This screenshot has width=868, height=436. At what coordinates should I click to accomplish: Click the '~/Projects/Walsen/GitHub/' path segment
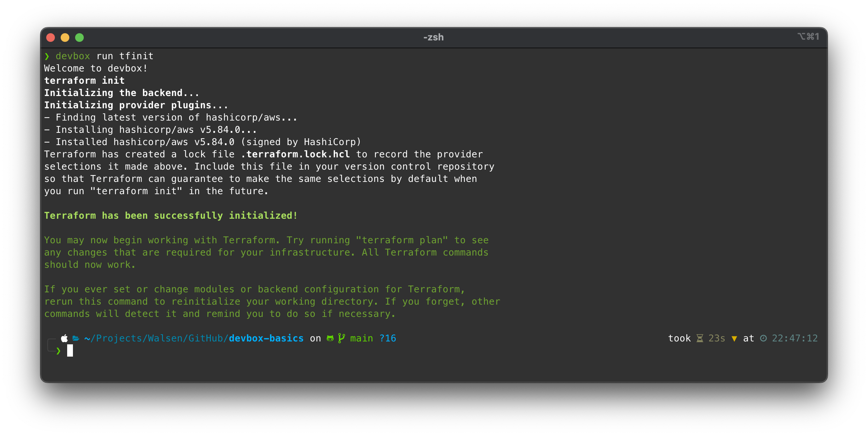(157, 338)
